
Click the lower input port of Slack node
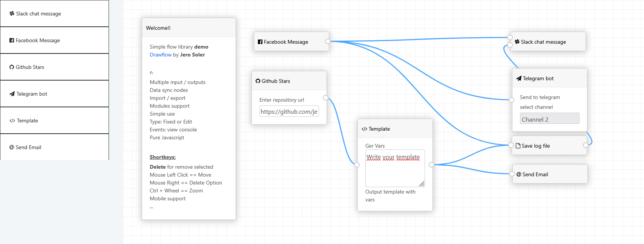point(510,45)
